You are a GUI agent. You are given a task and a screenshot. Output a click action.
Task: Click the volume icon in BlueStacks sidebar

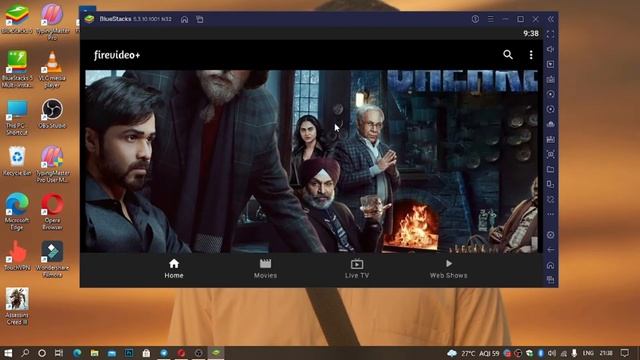550,49
